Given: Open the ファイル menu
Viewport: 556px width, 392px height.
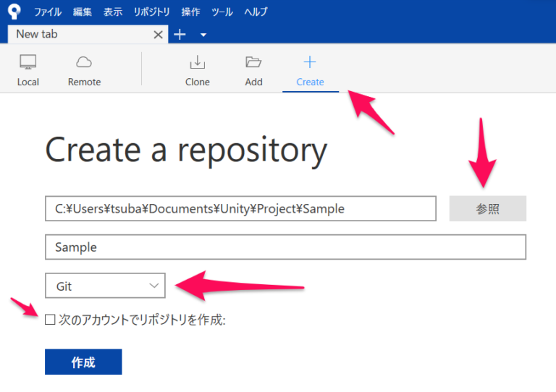Looking at the screenshot, I should click(x=48, y=12).
